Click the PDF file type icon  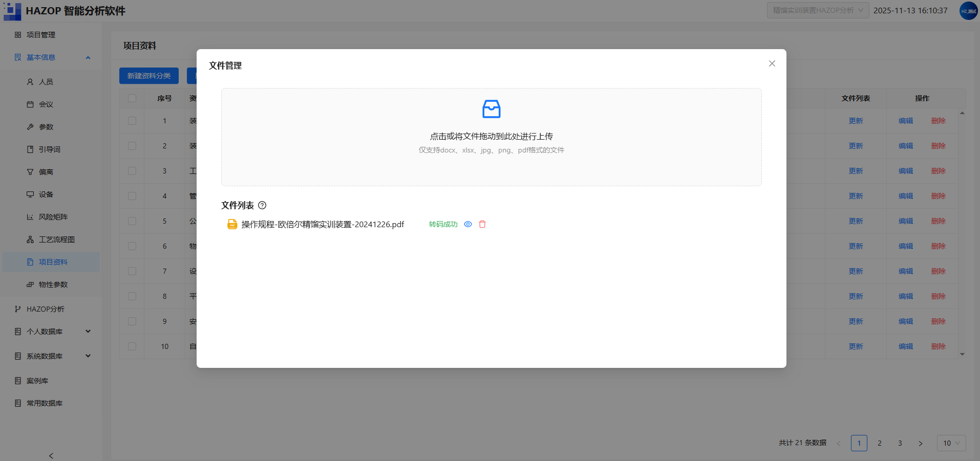click(232, 224)
